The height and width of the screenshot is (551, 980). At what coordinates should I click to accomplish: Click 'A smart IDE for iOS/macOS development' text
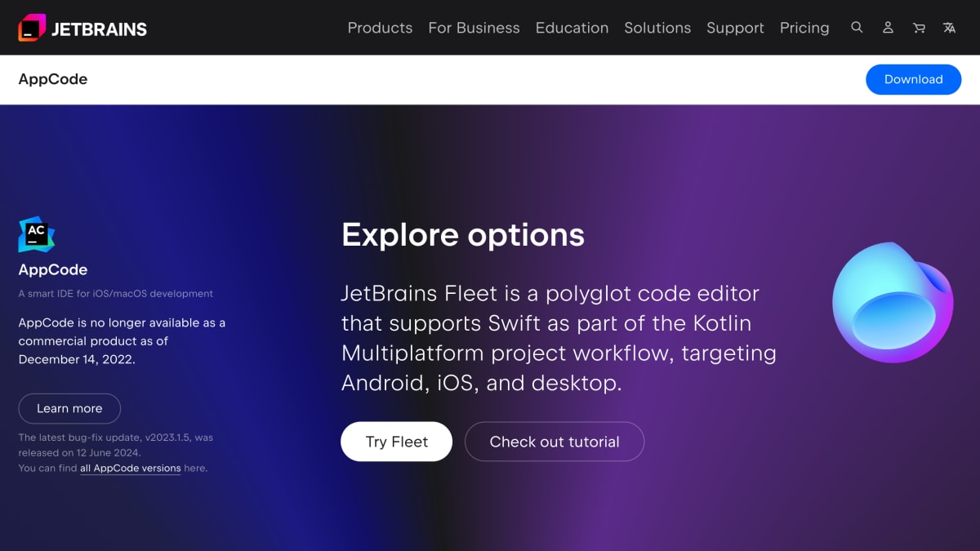click(x=115, y=293)
